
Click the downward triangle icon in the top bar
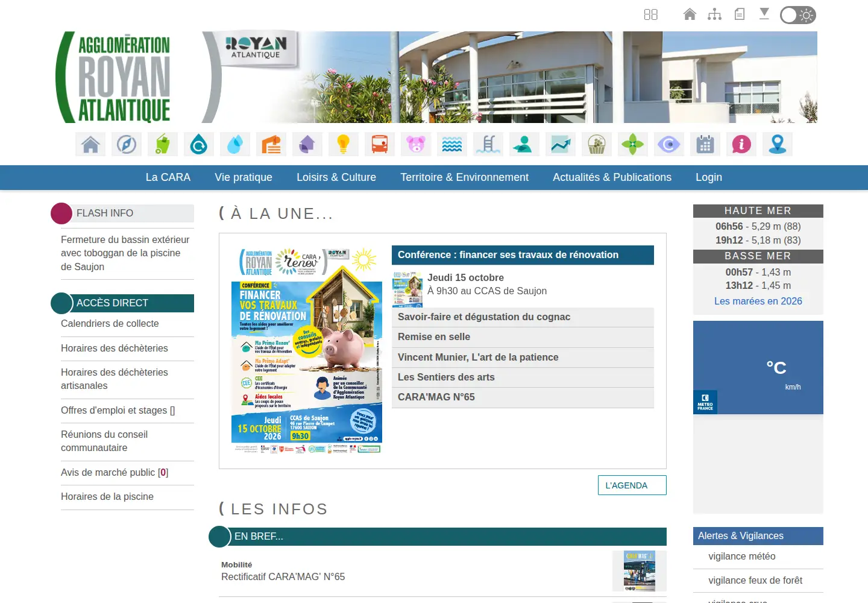click(x=764, y=13)
